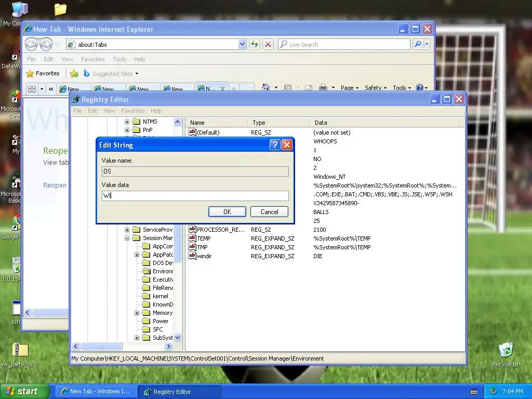Click OK in the Edit String dialog
532x399 pixels.
pos(227,212)
